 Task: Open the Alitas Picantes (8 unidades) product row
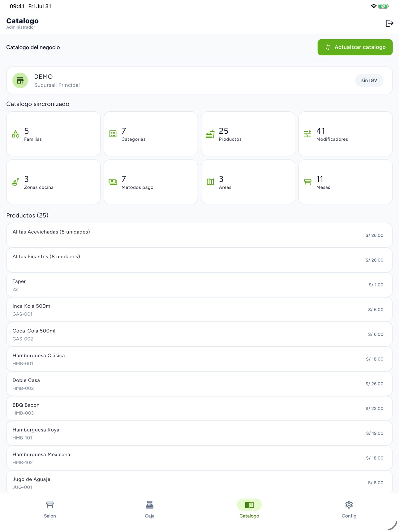point(199,260)
